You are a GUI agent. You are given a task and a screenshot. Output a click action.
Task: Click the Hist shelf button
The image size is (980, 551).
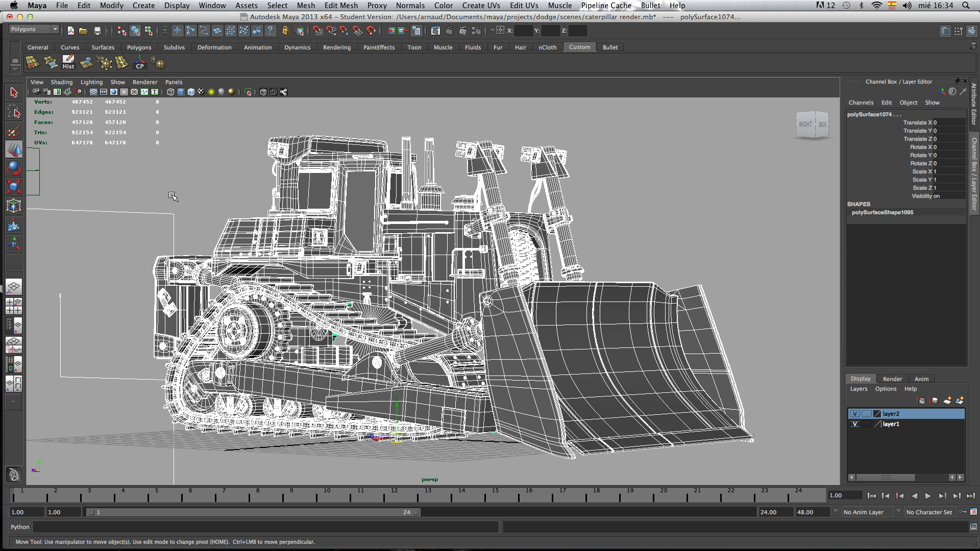pyautogui.click(x=68, y=63)
